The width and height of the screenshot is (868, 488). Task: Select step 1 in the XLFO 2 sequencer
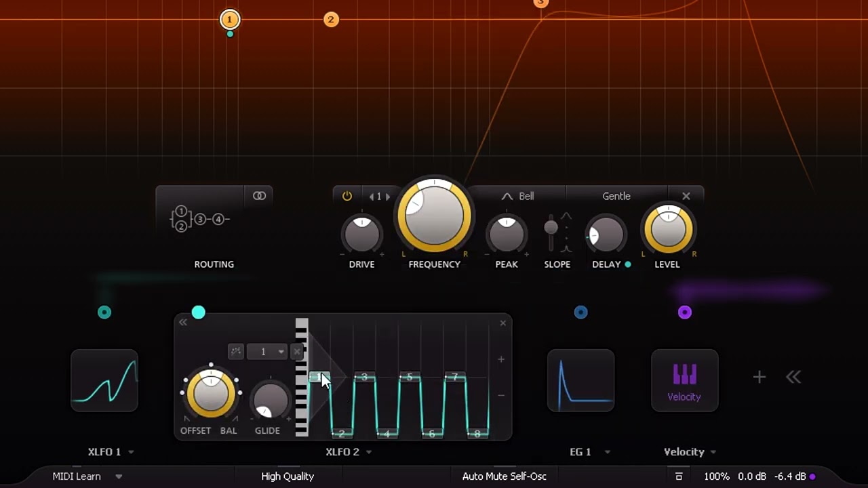319,377
